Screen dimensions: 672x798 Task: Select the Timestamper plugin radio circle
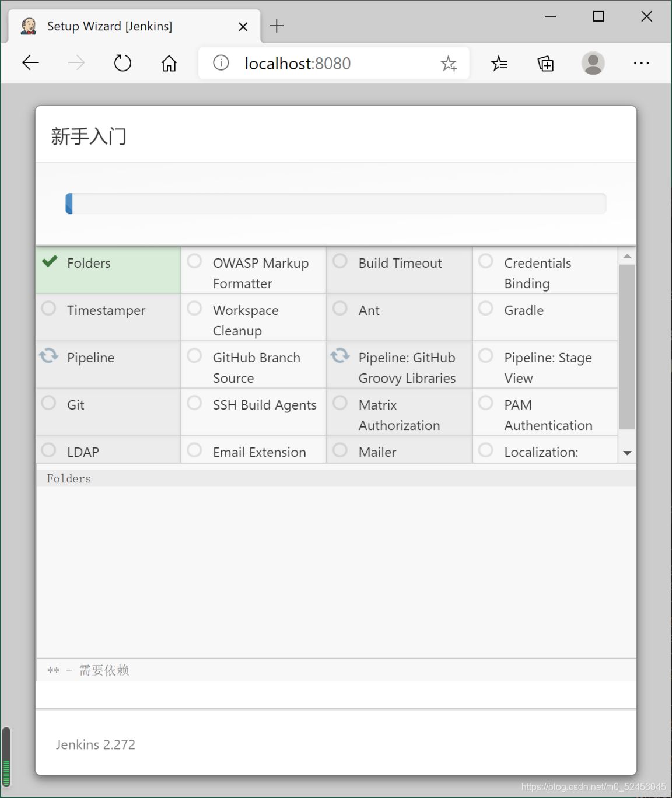click(x=49, y=308)
